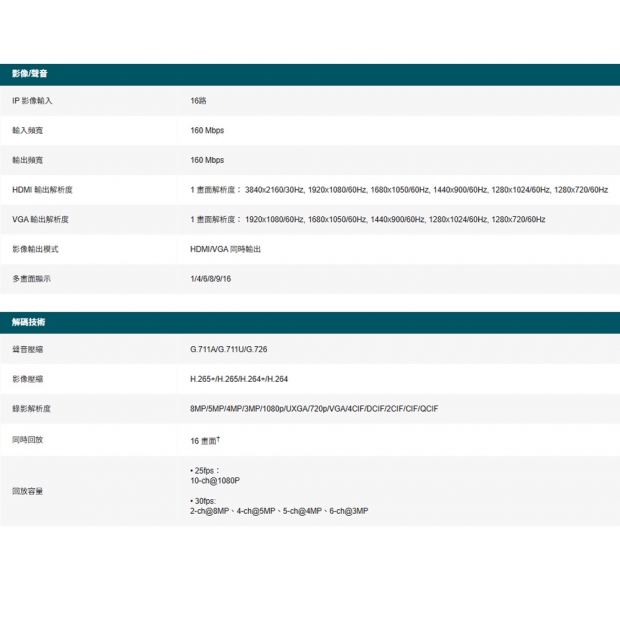Click the 1/4/6/8/9/16 multi-view value
The image size is (620, 620).
tap(210, 278)
